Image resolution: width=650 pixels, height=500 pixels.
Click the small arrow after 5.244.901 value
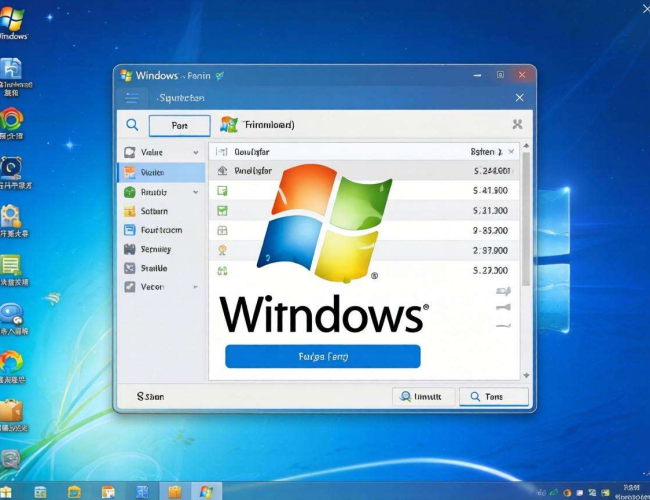point(512,171)
